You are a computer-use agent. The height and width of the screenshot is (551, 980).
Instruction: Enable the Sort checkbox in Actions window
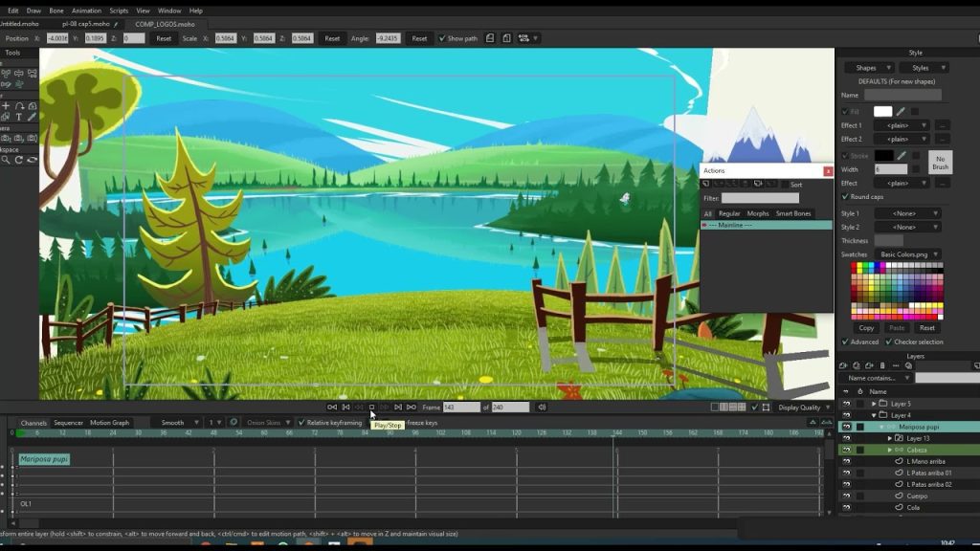(x=785, y=185)
